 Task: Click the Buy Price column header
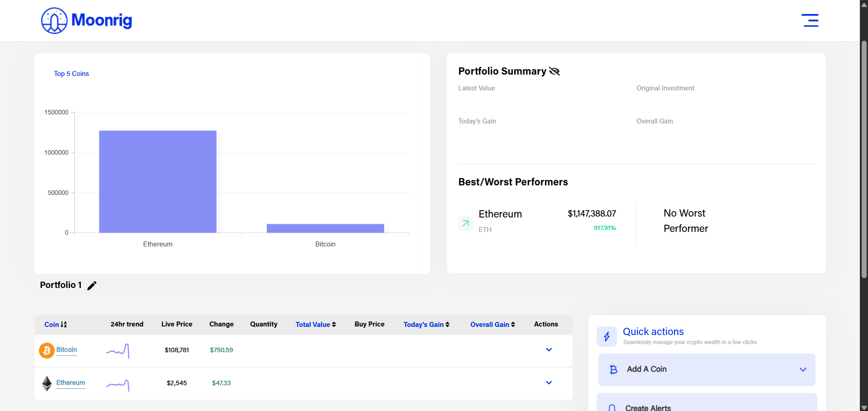(370, 324)
